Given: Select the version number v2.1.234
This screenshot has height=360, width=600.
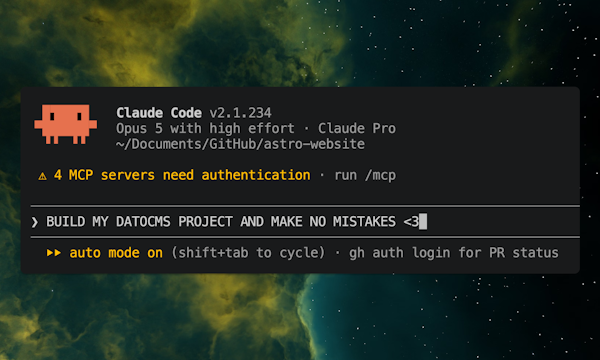Looking at the screenshot, I should pyautogui.click(x=240, y=113).
